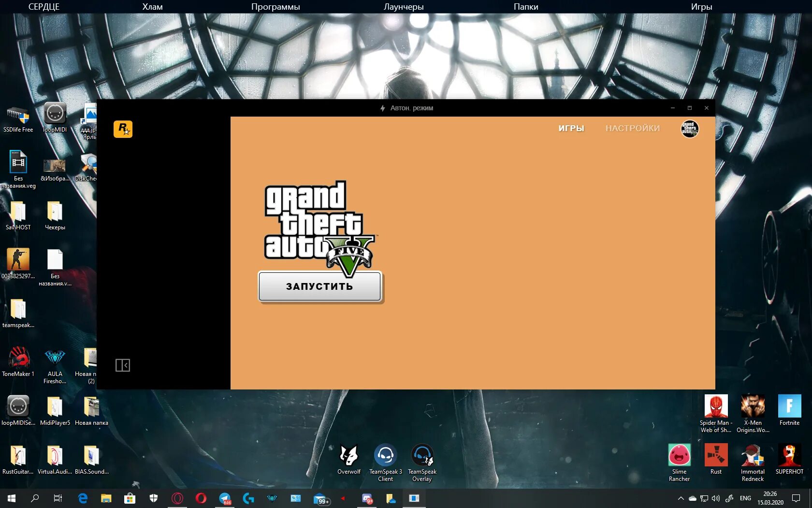812x508 pixels.
Task: Select the ToneMaker 1 desktop icon
Action: click(x=18, y=362)
